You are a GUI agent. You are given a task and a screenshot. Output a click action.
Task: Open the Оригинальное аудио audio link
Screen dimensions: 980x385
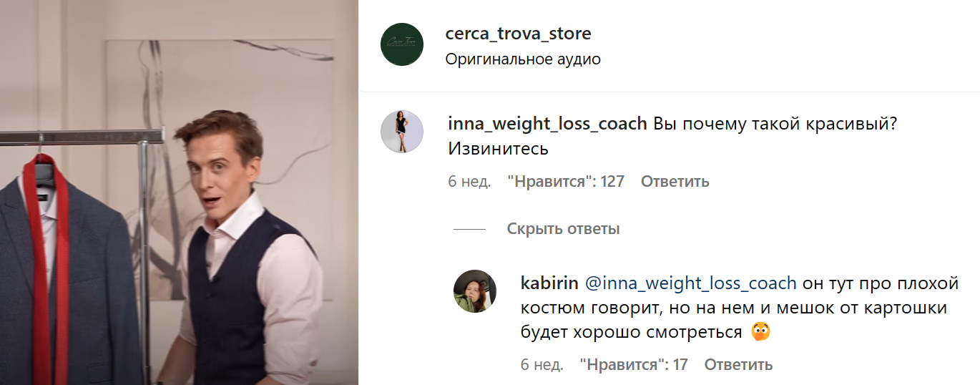[x=523, y=59]
